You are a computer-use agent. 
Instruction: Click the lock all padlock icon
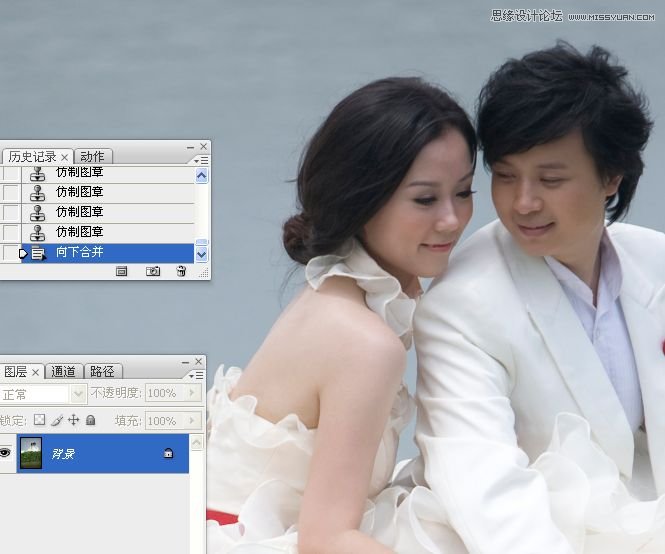point(90,421)
